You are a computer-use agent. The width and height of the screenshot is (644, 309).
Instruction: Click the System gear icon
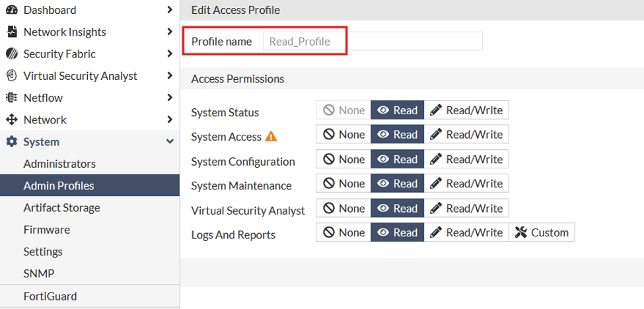[12, 142]
